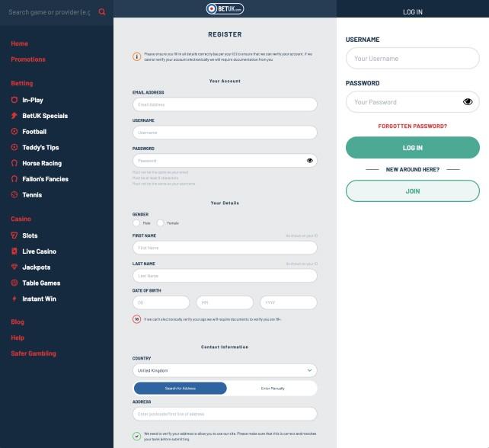The height and width of the screenshot is (448, 489).
Task: Click the Live Casino icon
Action: point(14,251)
